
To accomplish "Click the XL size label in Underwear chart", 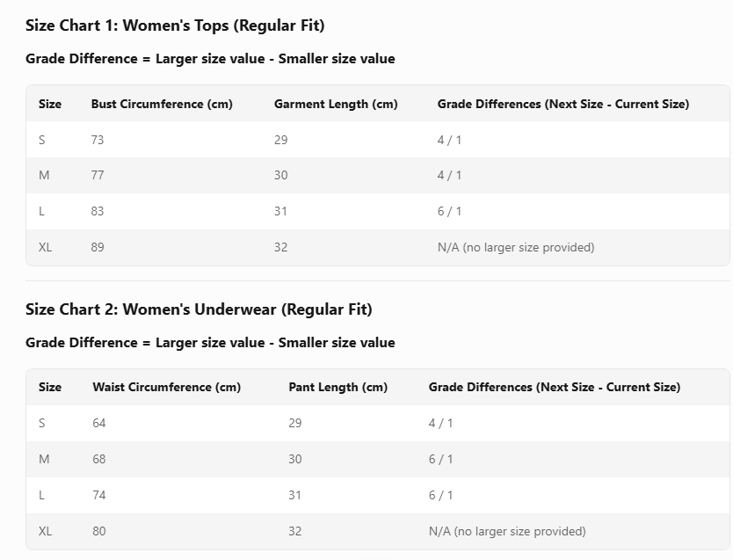I will tap(46, 531).
